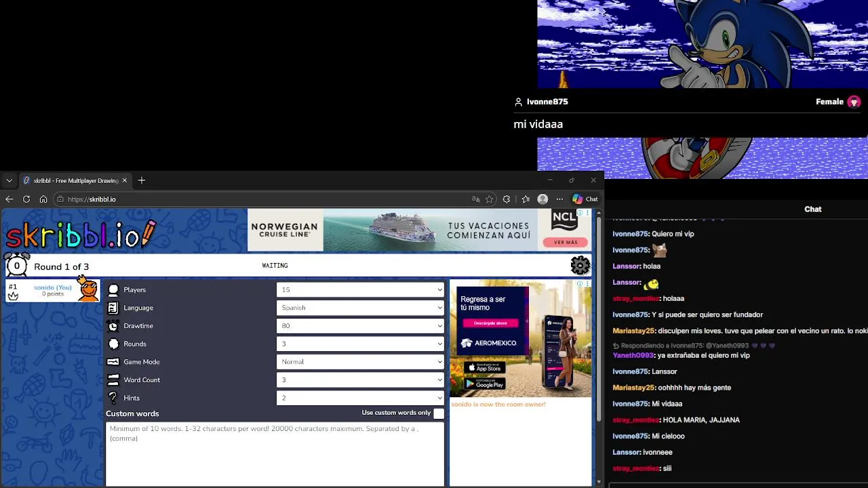
Task: Click the Hints question mark icon
Action: 113,398
